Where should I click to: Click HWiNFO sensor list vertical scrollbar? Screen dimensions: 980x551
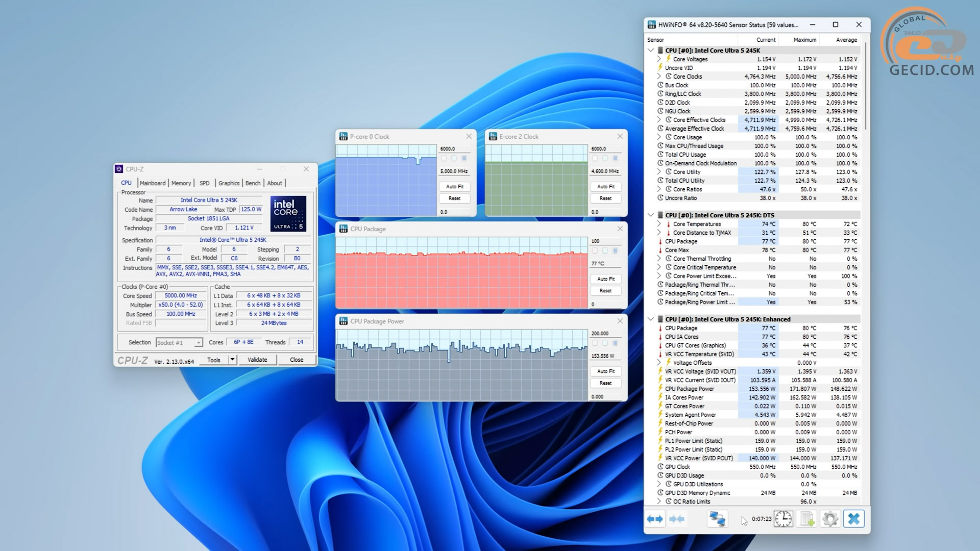(866, 86)
